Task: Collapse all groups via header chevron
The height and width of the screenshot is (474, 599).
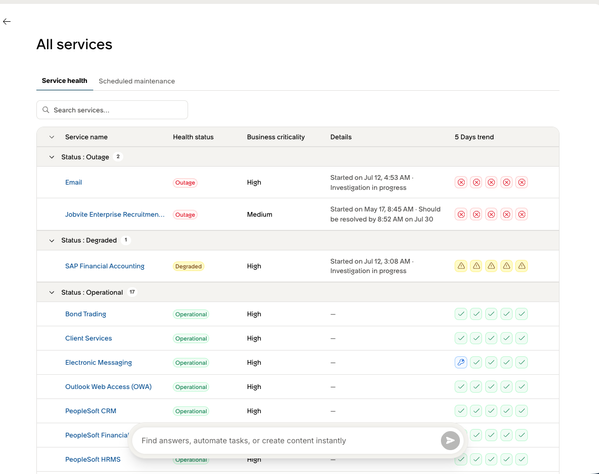Action: click(52, 137)
